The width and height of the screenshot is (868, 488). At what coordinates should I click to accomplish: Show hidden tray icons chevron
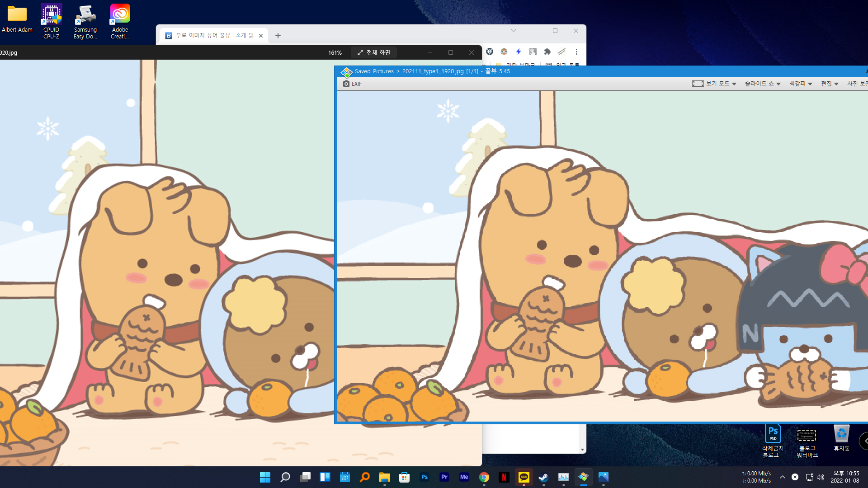(x=783, y=477)
